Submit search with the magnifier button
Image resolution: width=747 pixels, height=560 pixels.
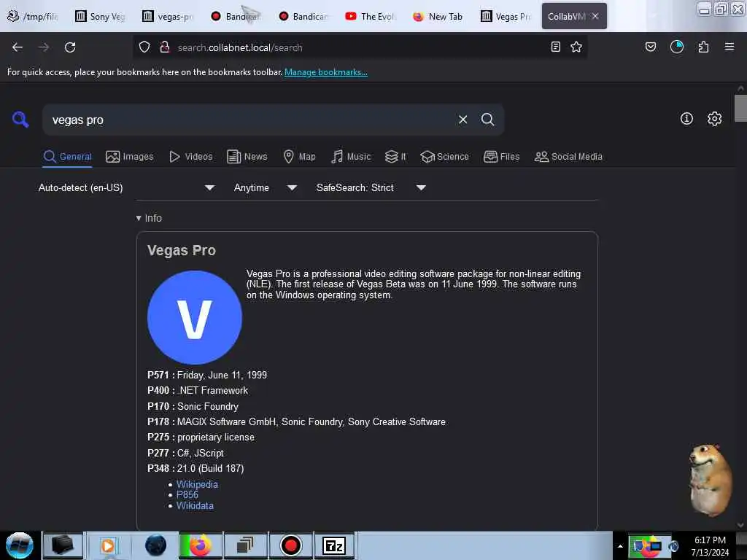point(487,120)
